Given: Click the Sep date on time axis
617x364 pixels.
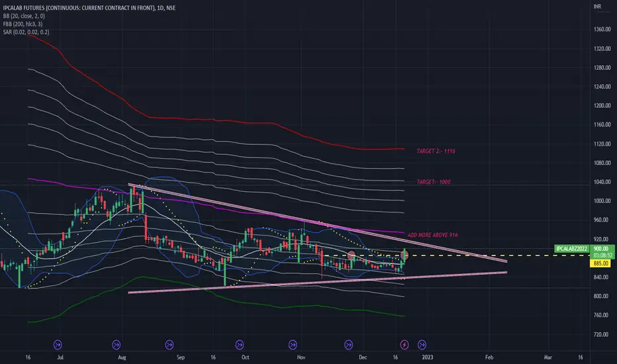Looking at the screenshot, I should click(x=181, y=357).
